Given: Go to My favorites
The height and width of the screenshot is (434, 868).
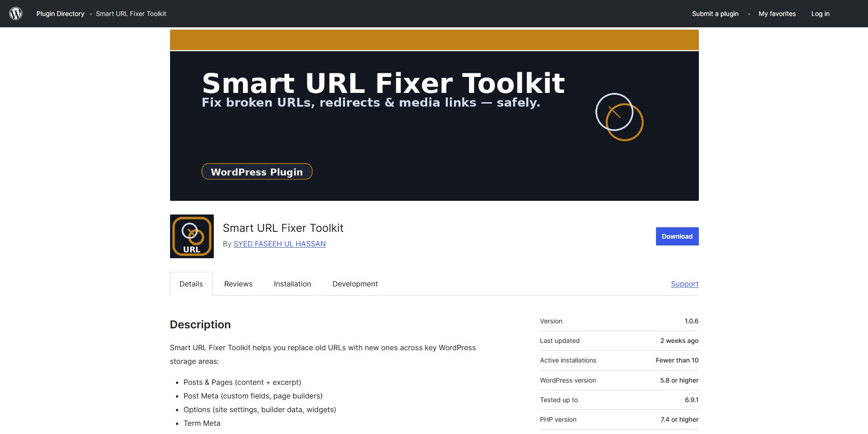Looking at the screenshot, I should 777,14.
